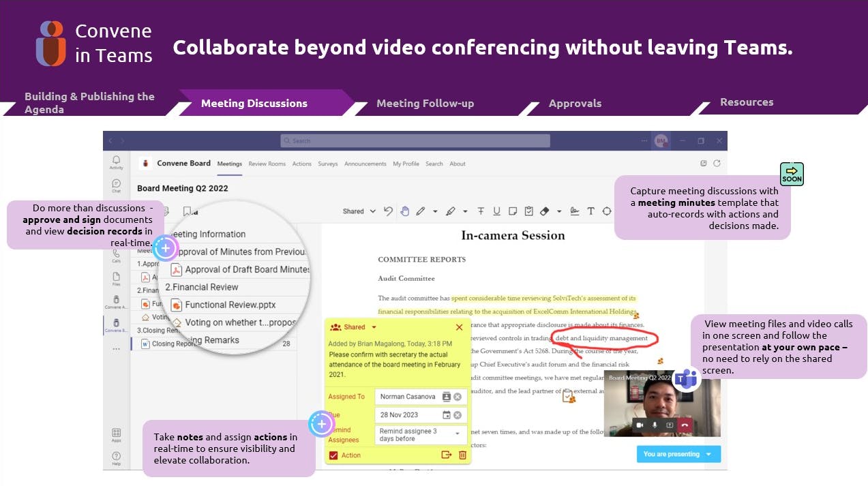This screenshot has height=486, width=868.
Task: Open the Actions tab
Action: (x=302, y=164)
